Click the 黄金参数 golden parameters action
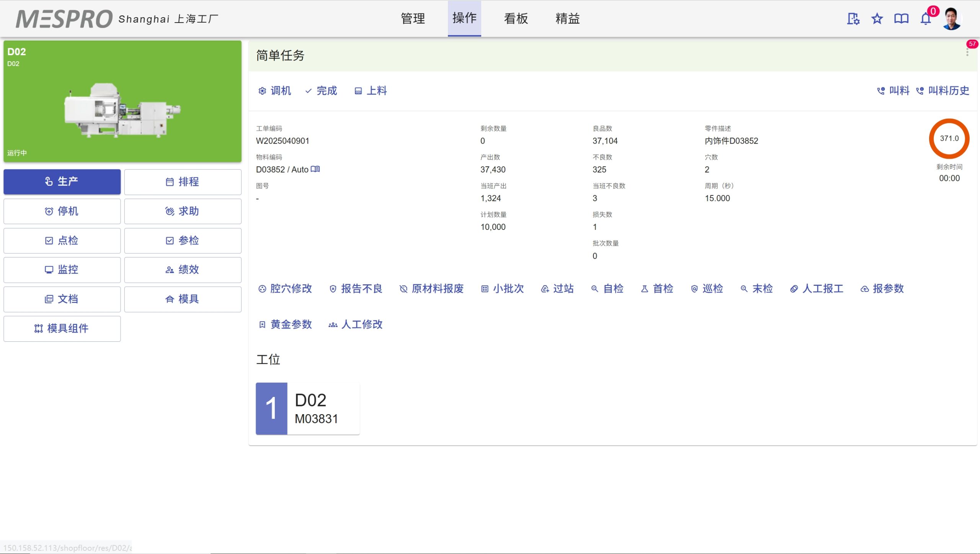980x554 pixels. tap(286, 325)
